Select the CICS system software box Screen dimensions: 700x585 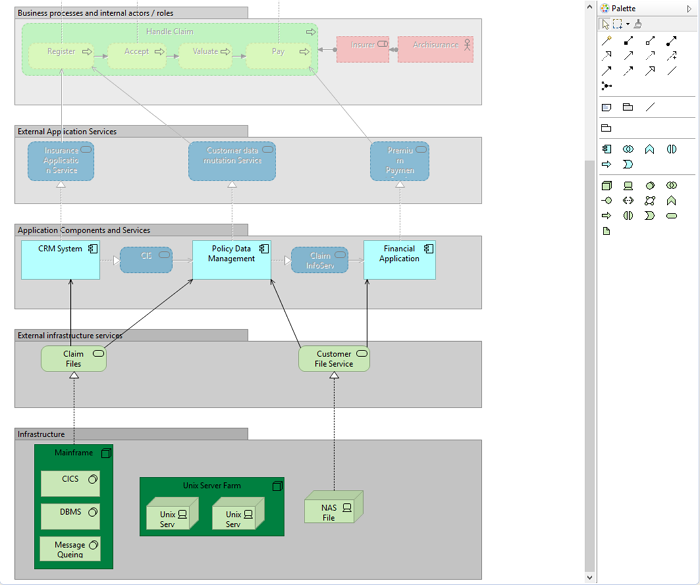click(x=70, y=483)
